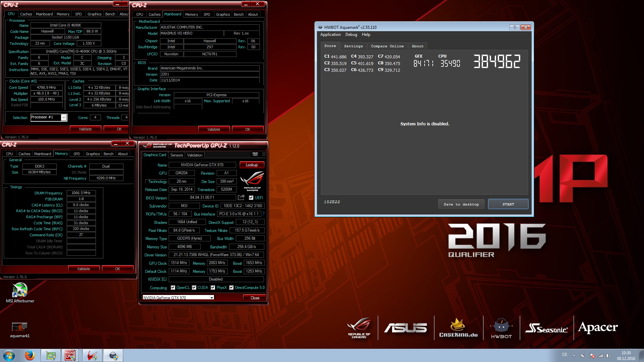Click the Driver Version field in GPU-Z
644x362 pixels.
pos(216,255)
